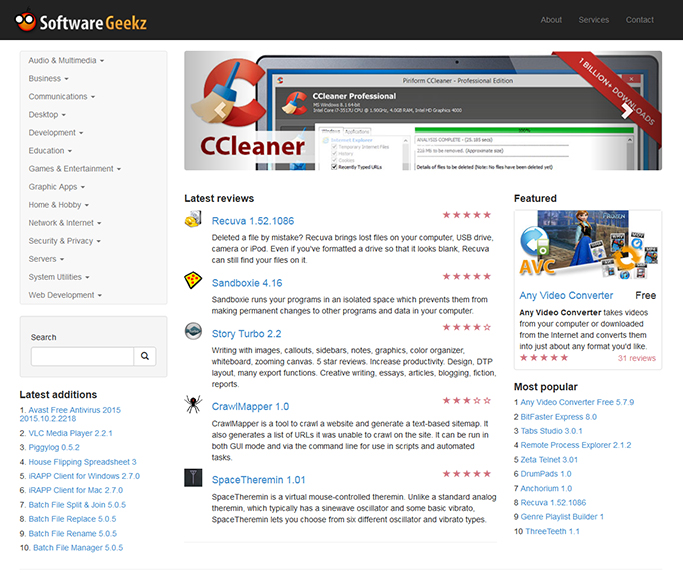683x573 pixels.
Task: View the 31 reviews link
Action: (x=636, y=358)
